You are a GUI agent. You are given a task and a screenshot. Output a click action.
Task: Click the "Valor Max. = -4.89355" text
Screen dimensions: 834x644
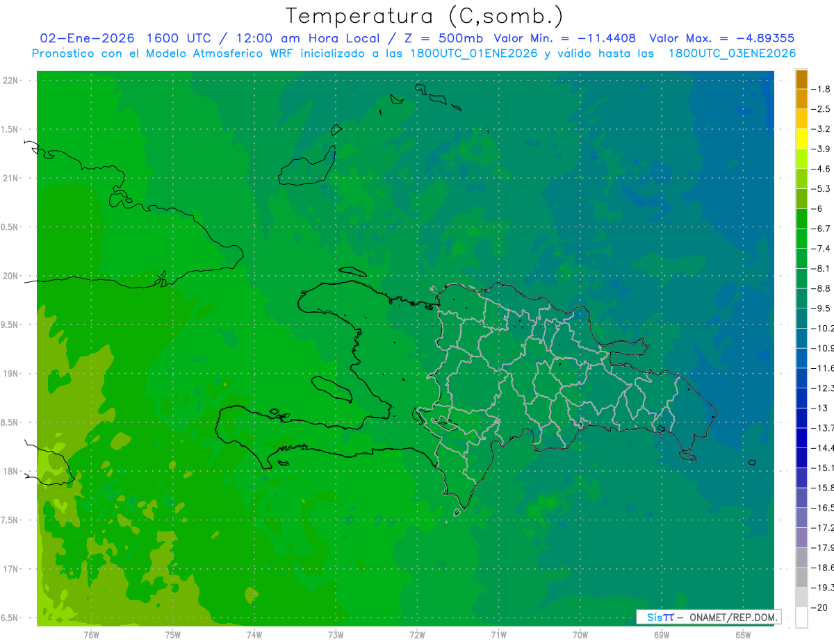(721, 38)
